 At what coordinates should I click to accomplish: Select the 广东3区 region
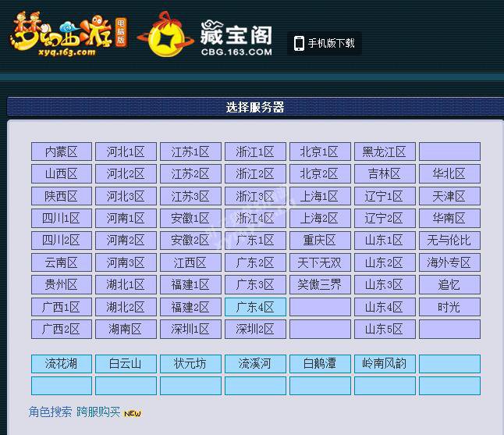255,284
